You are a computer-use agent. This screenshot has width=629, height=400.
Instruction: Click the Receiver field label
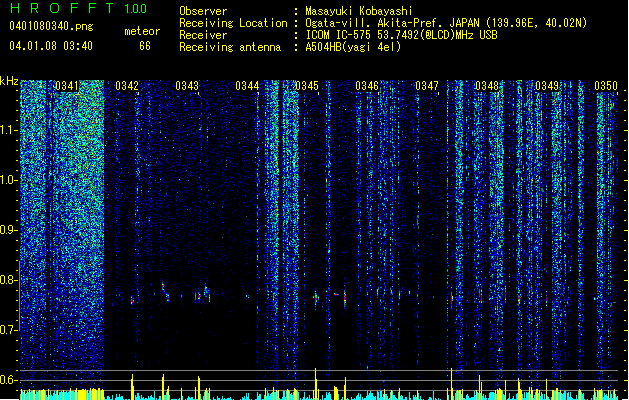click(x=203, y=35)
